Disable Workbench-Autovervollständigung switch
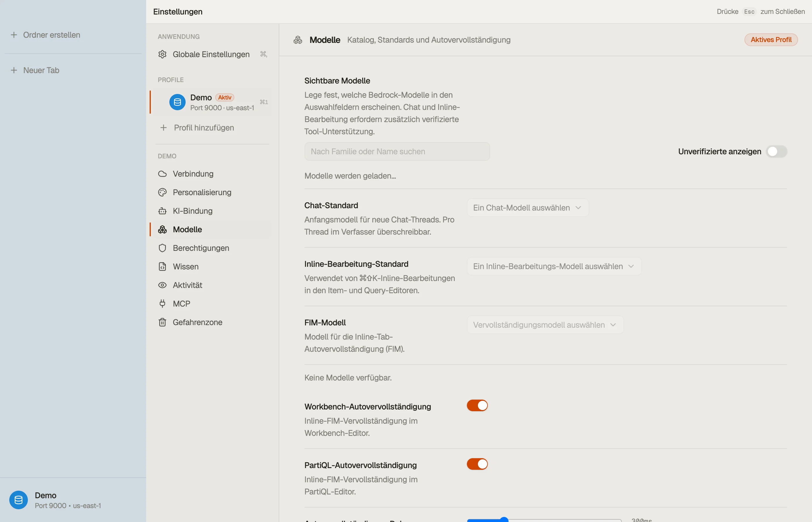 click(477, 405)
